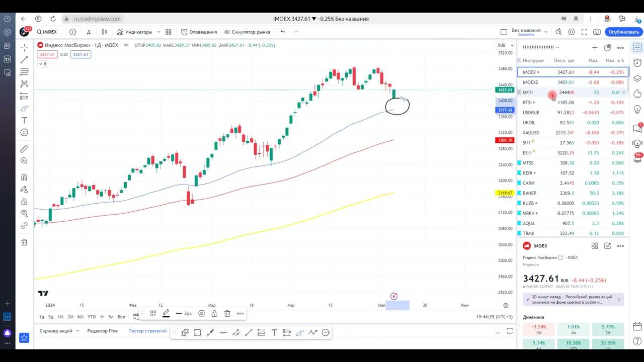
Task: Take a chart snapshot with camera icon
Action: pos(597,32)
